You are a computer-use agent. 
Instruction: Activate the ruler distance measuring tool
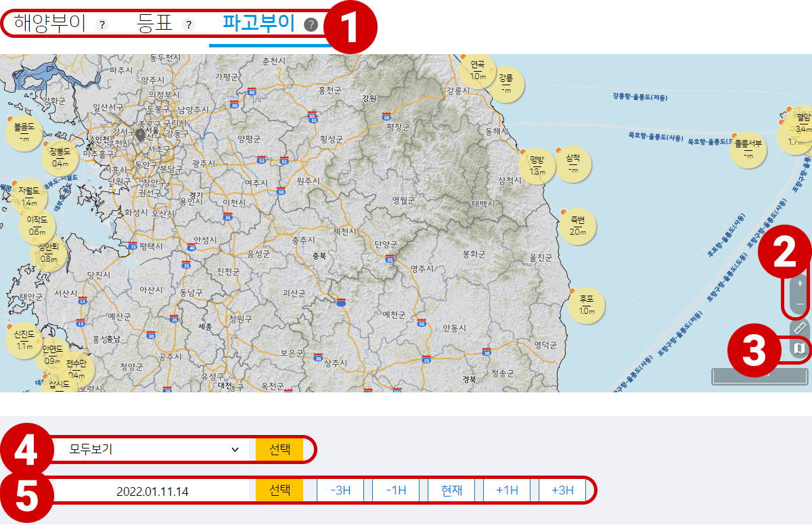click(x=800, y=328)
